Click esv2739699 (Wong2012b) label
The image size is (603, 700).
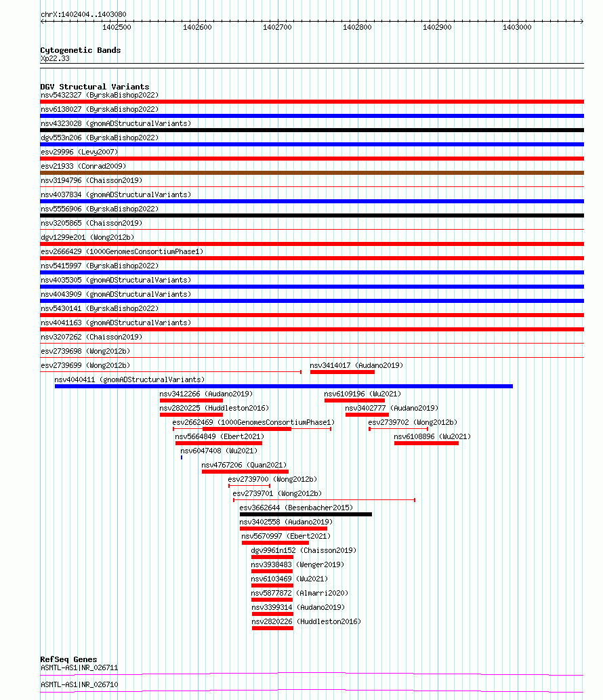(85, 366)
